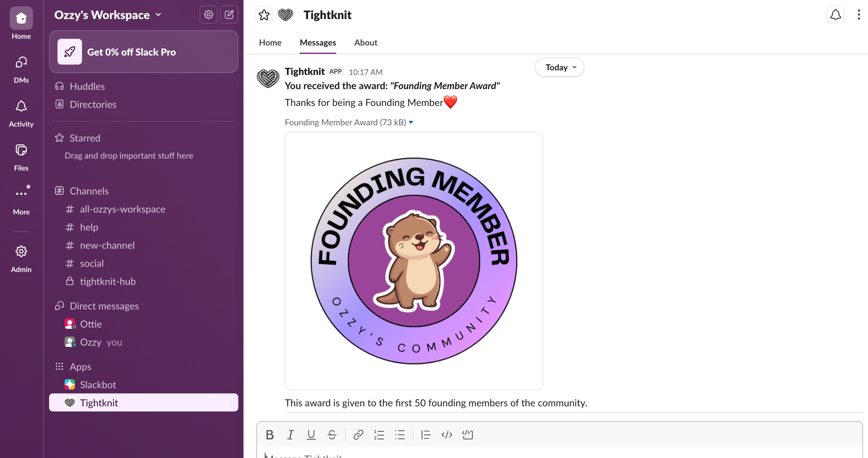This screenshot has height=458, width=868.
Task: Click the new message compose icon
Action: tap(229, 15)
